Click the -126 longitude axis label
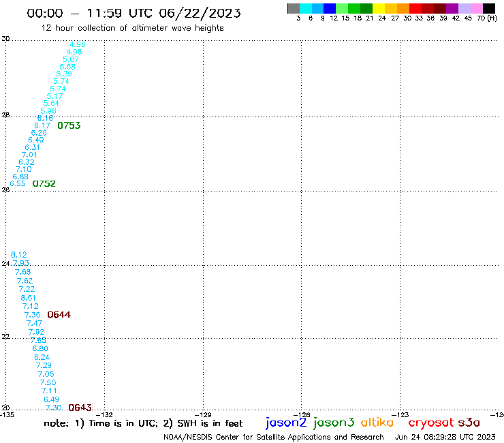The image size is (504, 443). click(x=302, y=415)
